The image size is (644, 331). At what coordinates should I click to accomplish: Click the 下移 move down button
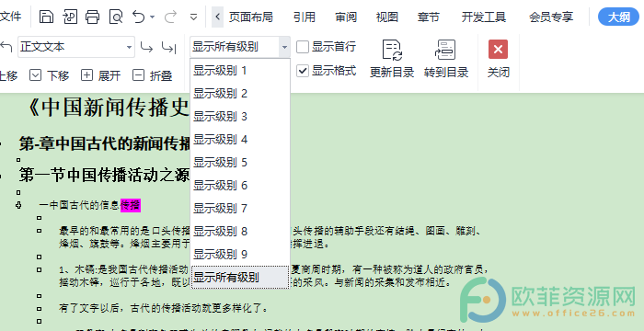(50, 75)
